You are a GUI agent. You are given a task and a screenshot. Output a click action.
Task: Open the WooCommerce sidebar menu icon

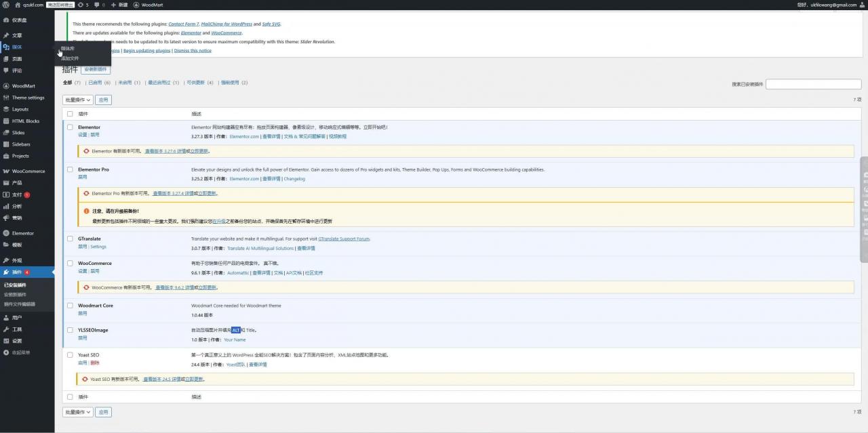point(6,171)
